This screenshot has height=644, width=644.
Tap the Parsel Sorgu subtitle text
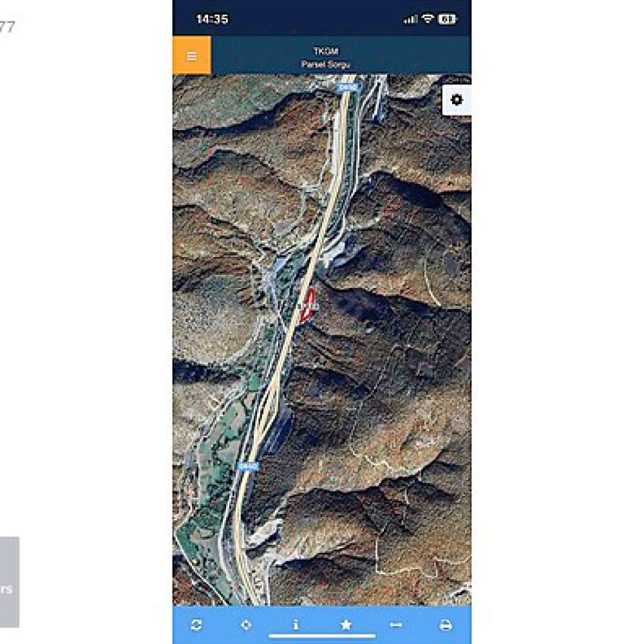326,64
